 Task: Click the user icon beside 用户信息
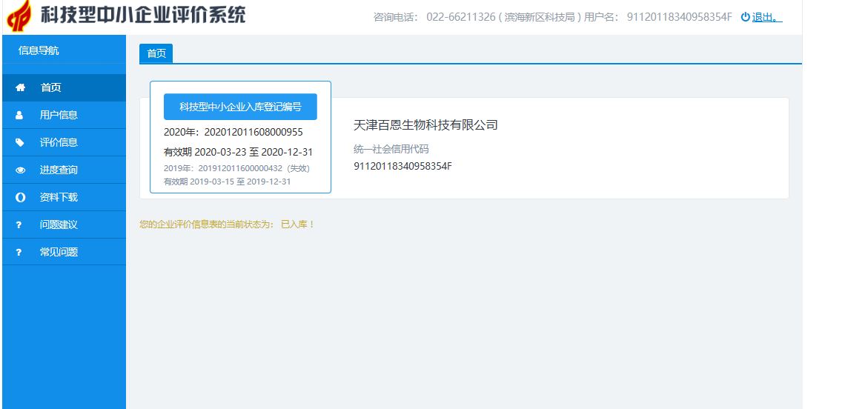pyautogui.click(x=19, y=115)
